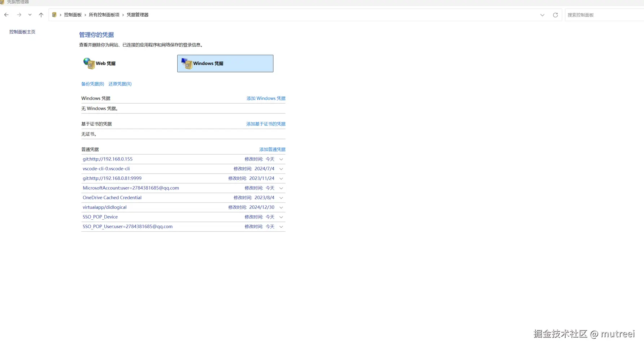The image size is (644, 348).
Task: Click the 管理你的凭据 heading
Action: click(96, 35)
